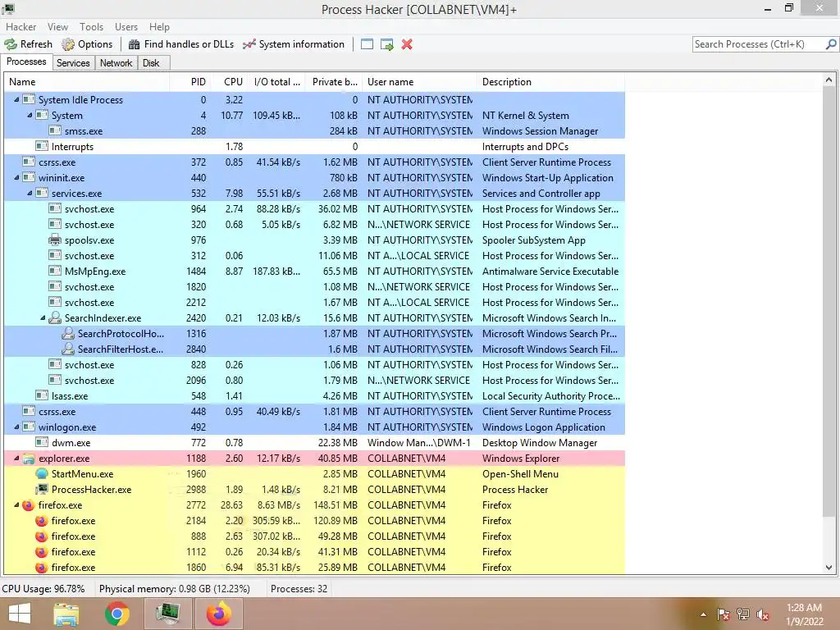
Task: Click the scrollbar up arrow
Action: (829, 80)
